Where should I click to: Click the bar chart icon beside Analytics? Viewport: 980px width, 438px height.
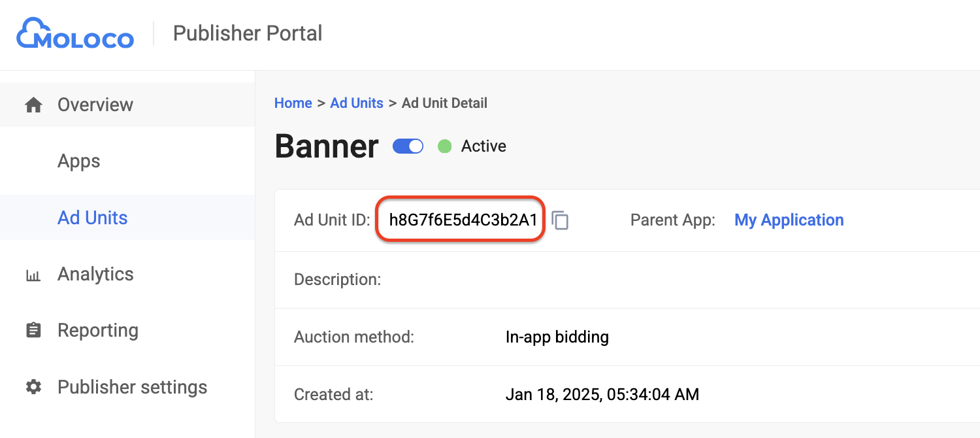click(x=33, y=275)
